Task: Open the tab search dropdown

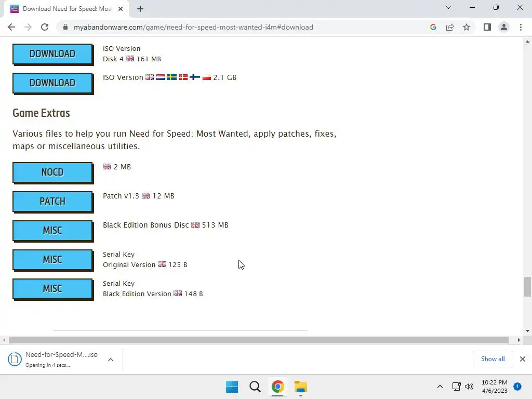Action: 448,7
